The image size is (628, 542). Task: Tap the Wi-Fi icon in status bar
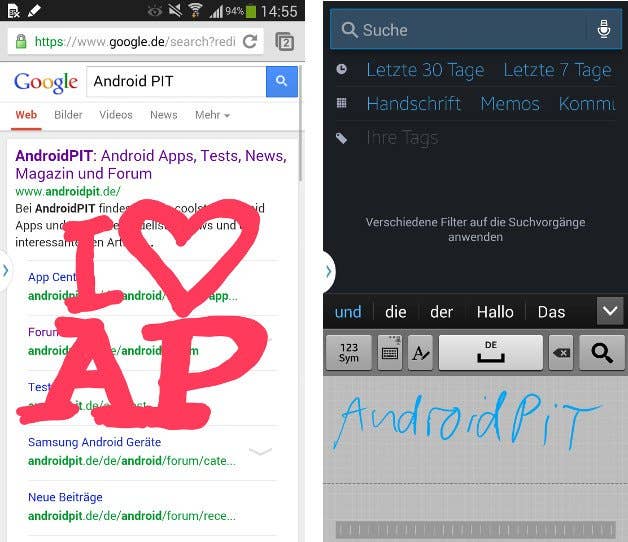tap(195, 11)
